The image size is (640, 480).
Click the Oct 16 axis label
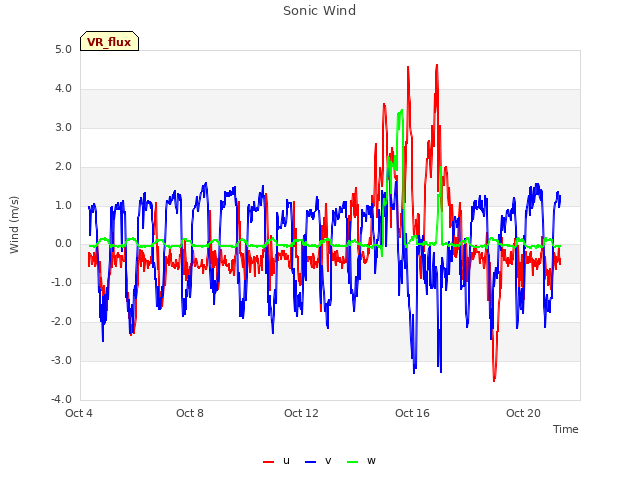pos(412,413)
